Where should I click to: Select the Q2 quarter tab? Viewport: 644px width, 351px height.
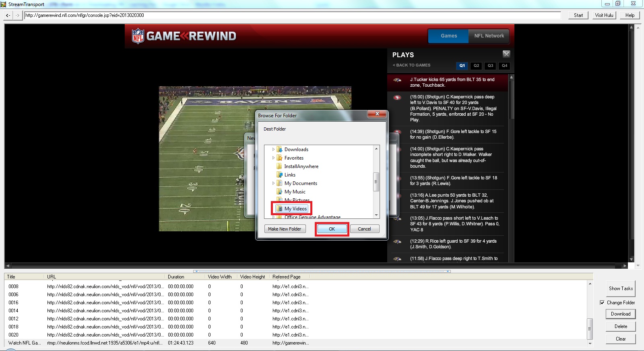(x=476, y=66)
